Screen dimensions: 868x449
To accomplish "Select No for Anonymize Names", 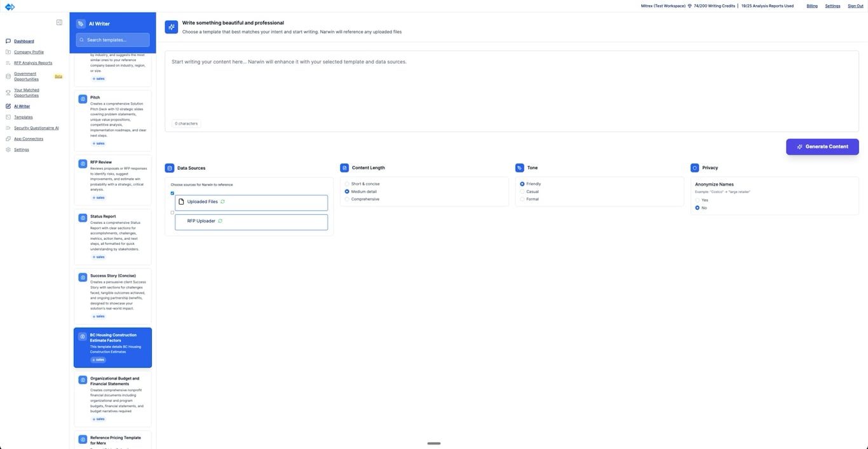I will click(x=697, y=208).
